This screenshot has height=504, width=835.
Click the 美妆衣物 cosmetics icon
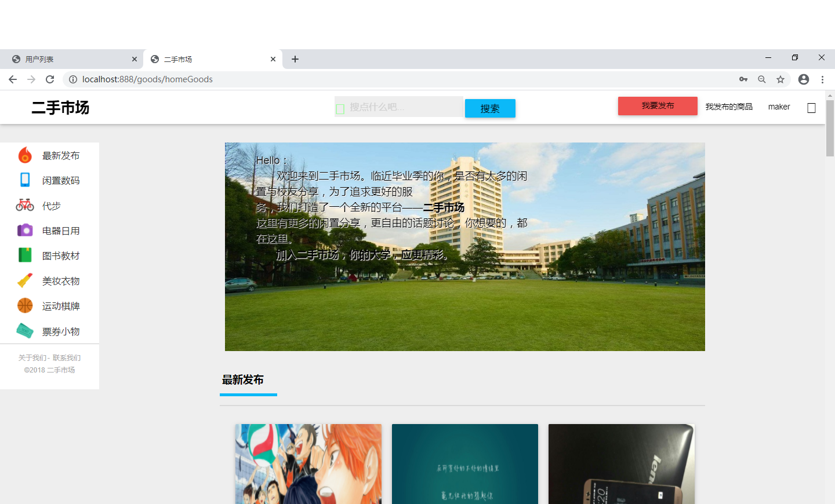click(24, 280)
